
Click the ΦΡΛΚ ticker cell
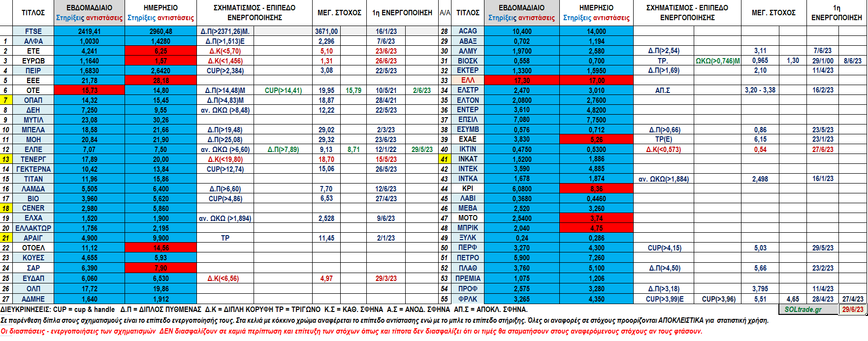pyautogui.click(x=468, y=299)
